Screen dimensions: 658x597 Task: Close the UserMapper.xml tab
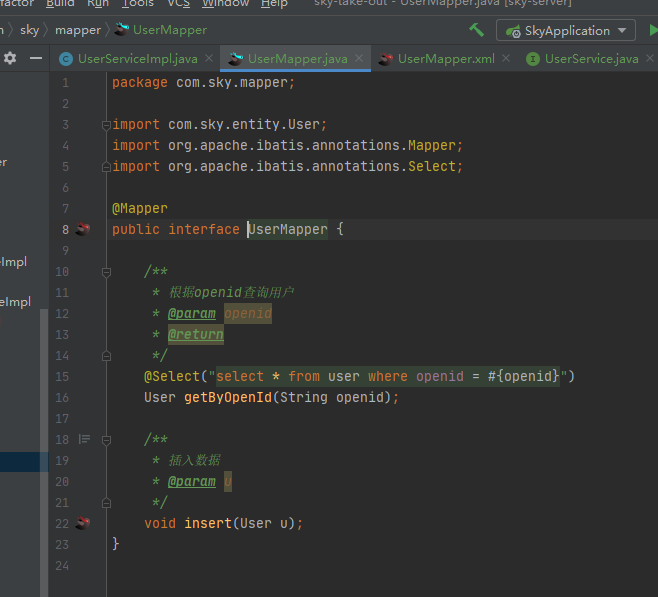pyautogui.click(x=506, y=58)
